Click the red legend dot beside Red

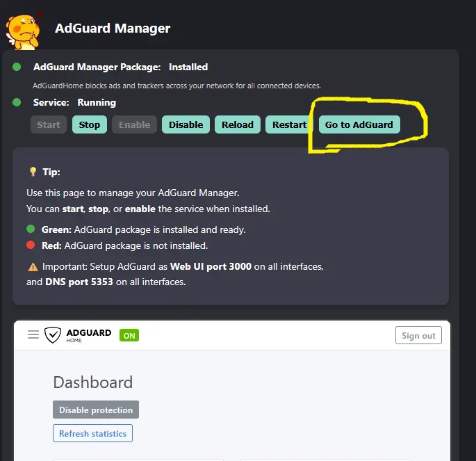click(31, 245)
